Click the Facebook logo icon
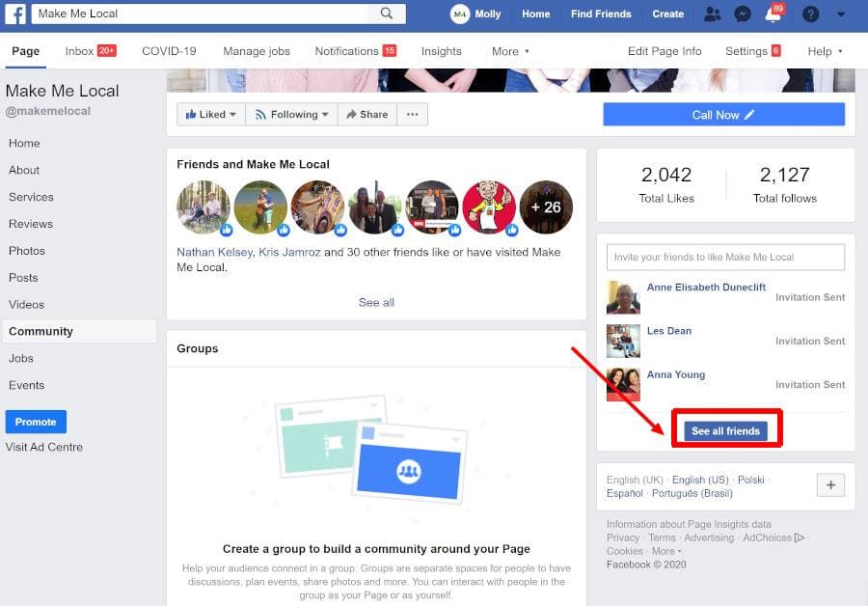Viewport: 868px width, 606px height. (15, 14)
